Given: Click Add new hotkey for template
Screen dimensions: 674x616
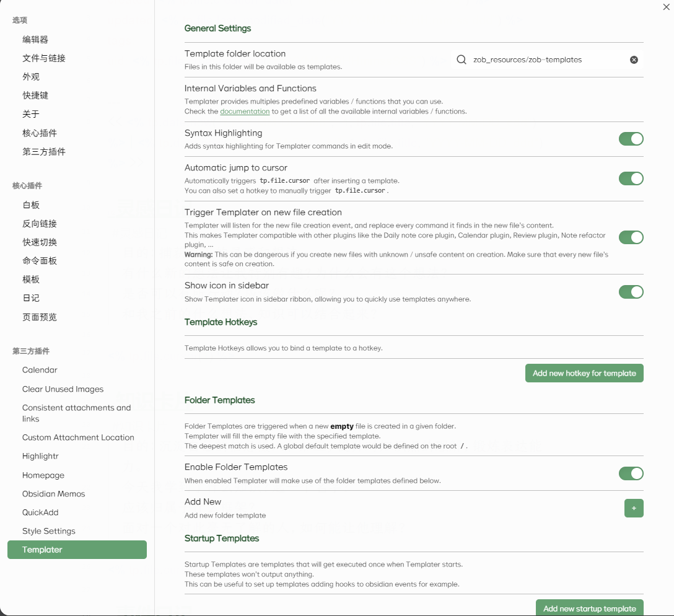Looking at the screenshot, I should click(x=584, y=373).
